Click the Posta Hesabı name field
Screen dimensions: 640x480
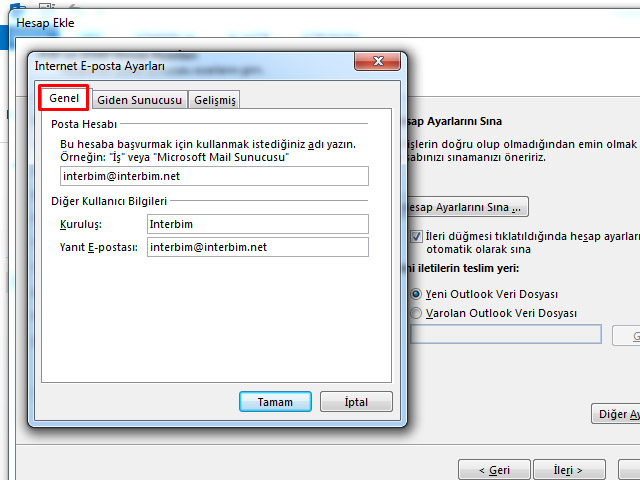214,176
